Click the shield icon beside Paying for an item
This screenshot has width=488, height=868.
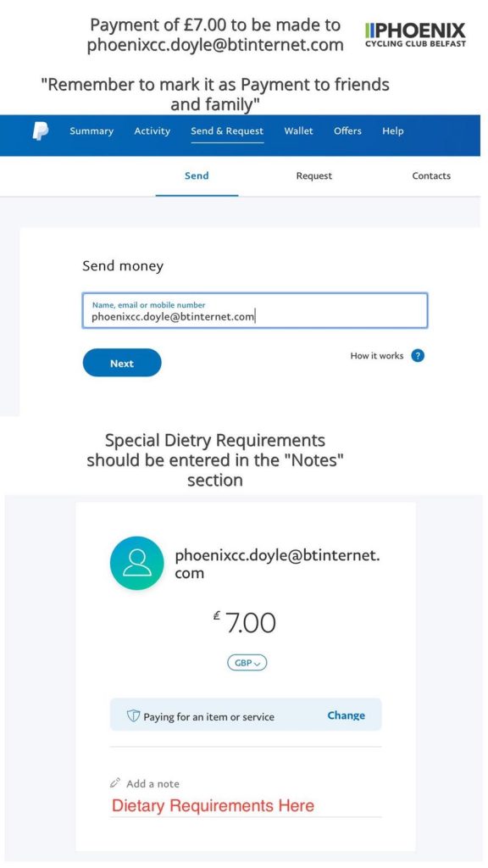133,715
